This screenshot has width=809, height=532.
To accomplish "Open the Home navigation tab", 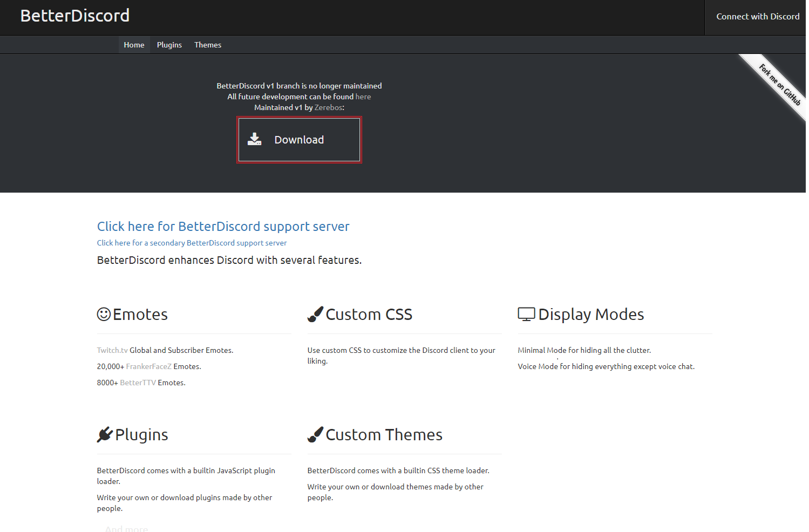I will tap(134, 45).
